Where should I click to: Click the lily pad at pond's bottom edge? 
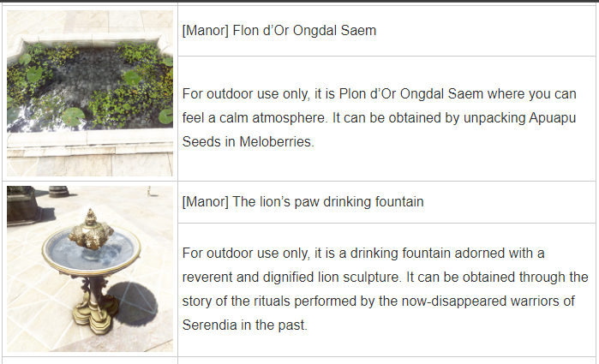(73, 116)
